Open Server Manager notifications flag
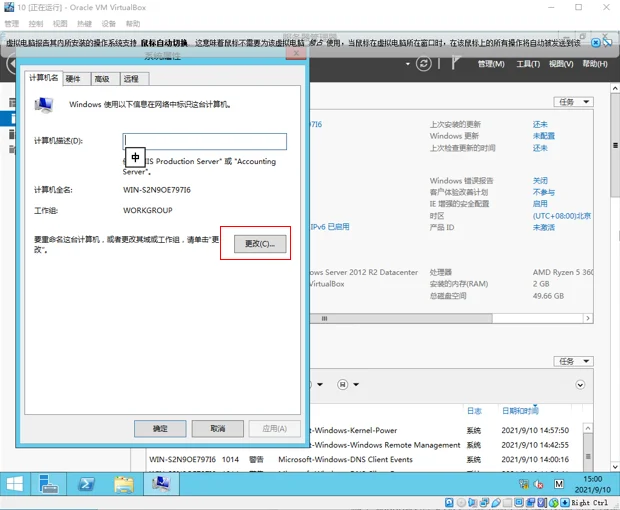Screen dimensions: 620x510 456,63
